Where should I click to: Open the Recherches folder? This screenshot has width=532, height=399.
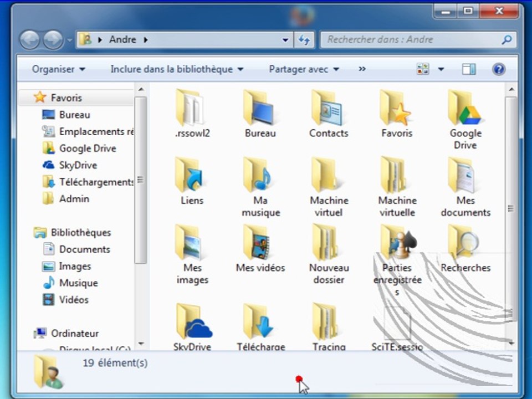click(465, 248)
